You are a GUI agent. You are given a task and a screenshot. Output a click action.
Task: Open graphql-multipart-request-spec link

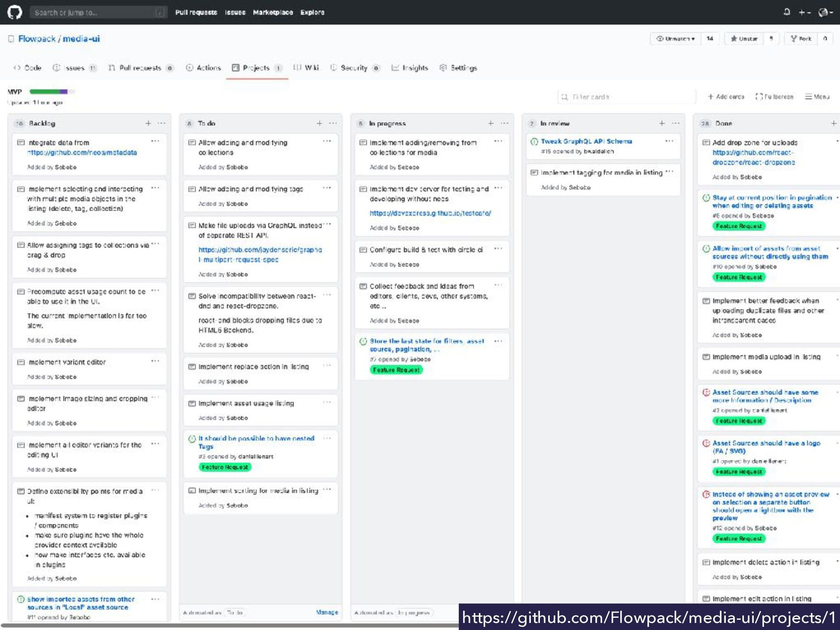point(260,255)
